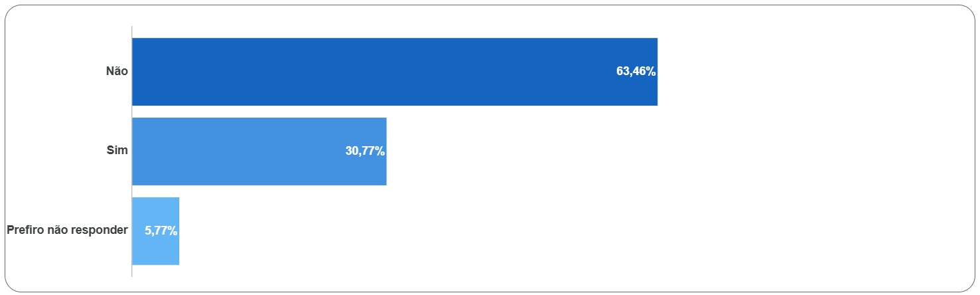This screenshot has height=295, width=980.
Task: Click the Prefiro não responder axis label
Action: point(67,231)
